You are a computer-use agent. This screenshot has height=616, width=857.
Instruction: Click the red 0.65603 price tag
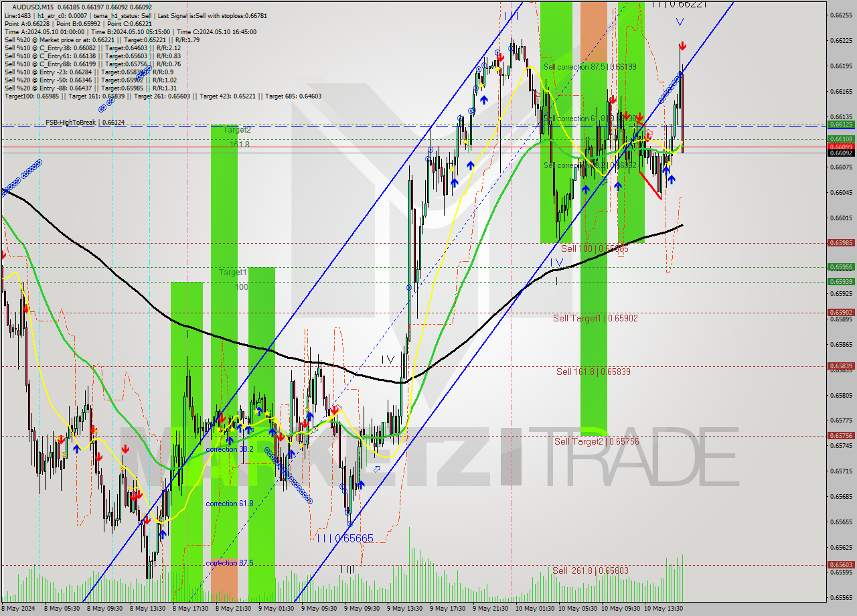(841, 564)
